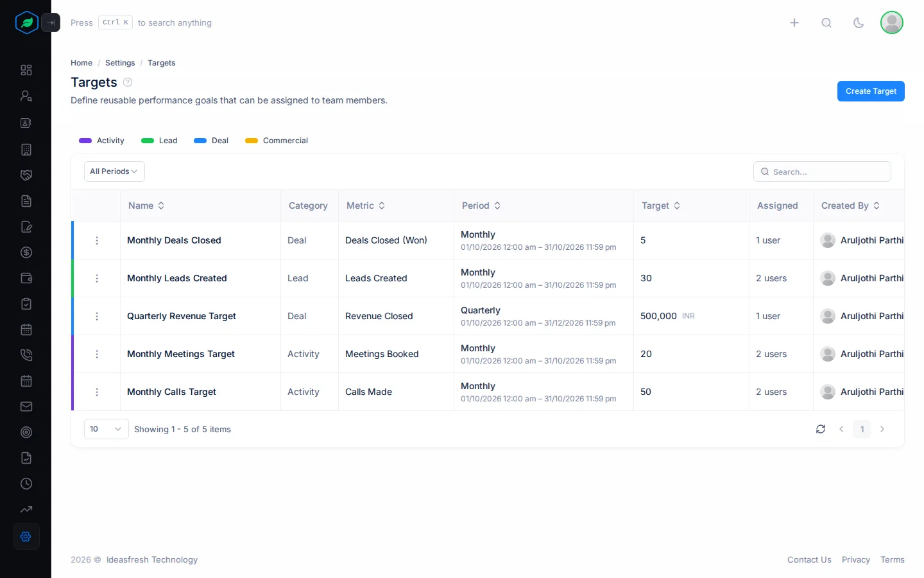Refresh the targets table
924x578 pixels.
click(821, 429)
